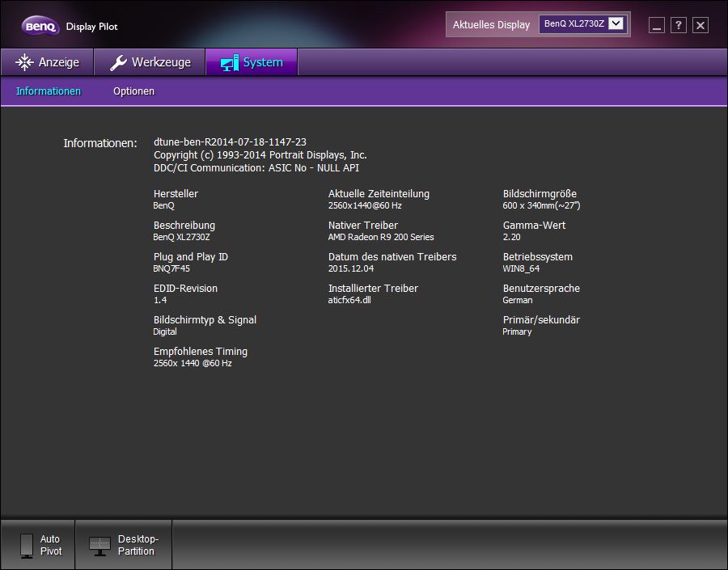Open the Optionen sub-tab

point(133,91)
